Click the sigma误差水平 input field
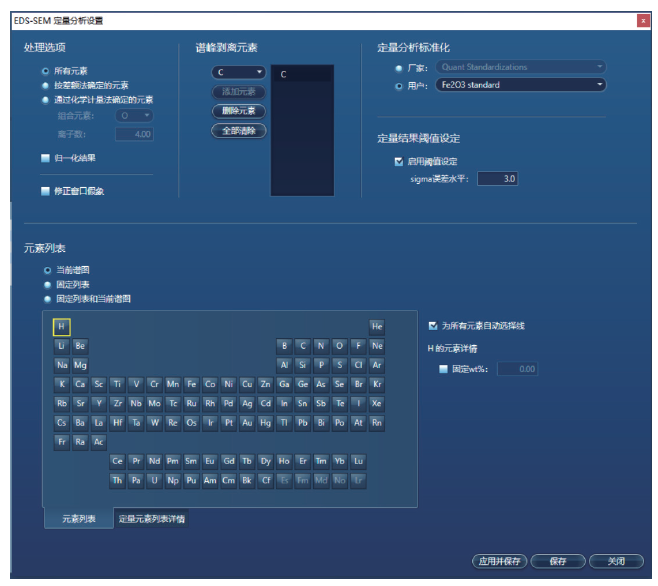 coord(496,179)
